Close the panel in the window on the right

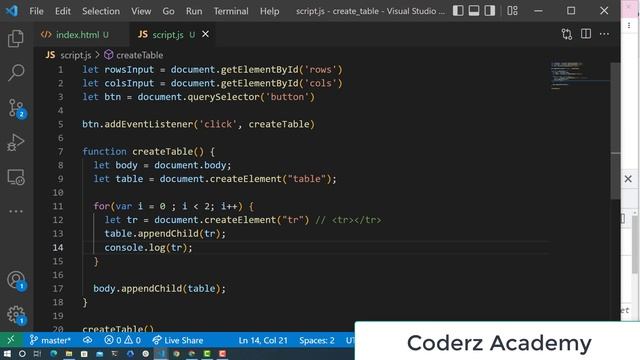(628, 179)
